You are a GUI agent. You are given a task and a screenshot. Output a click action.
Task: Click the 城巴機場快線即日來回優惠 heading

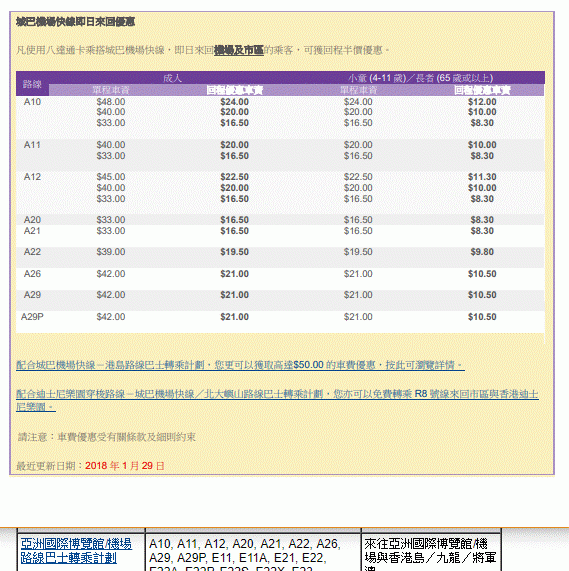(75, 22)
